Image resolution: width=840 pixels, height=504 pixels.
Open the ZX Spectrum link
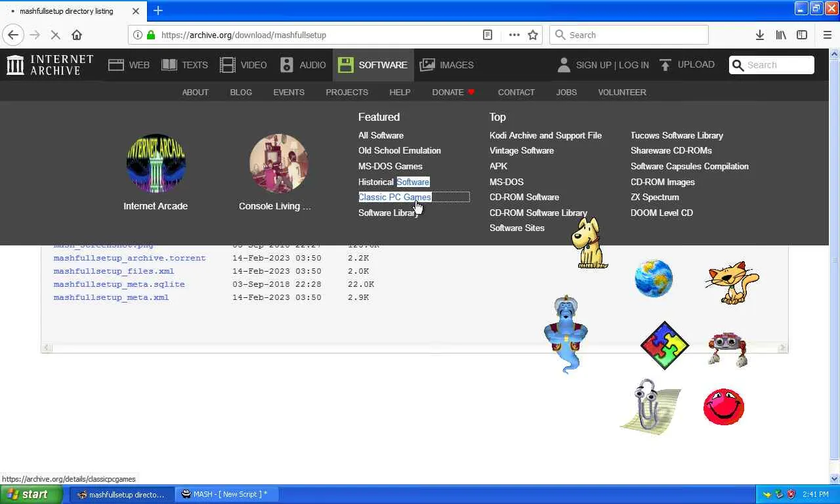click(655, 197)
